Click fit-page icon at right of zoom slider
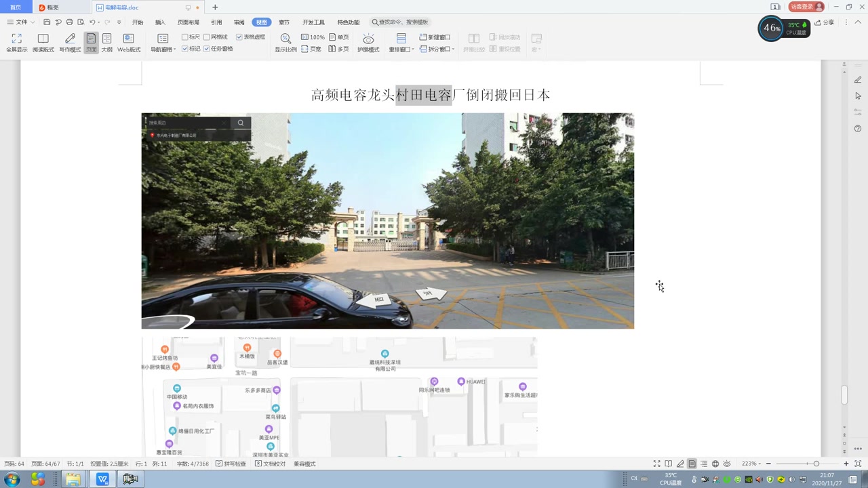The height and width of the screenshot is (488, 868). (x=858, y=464)
